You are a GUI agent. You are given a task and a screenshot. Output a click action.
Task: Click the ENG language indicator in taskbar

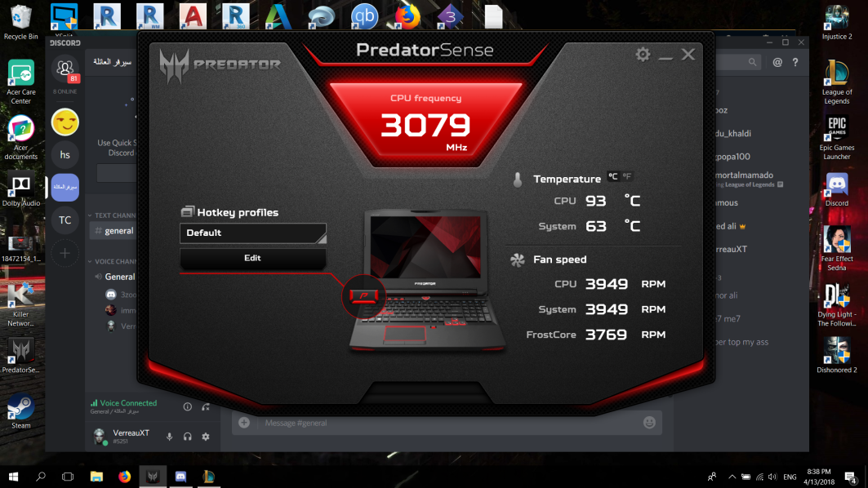[790, 477]
